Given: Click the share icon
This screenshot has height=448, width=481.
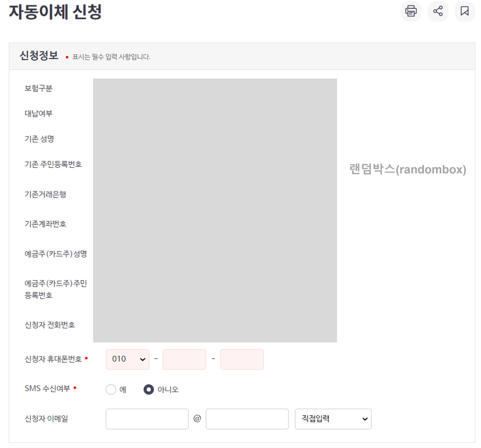Looking at the screenshot, I should click(438, 11).
